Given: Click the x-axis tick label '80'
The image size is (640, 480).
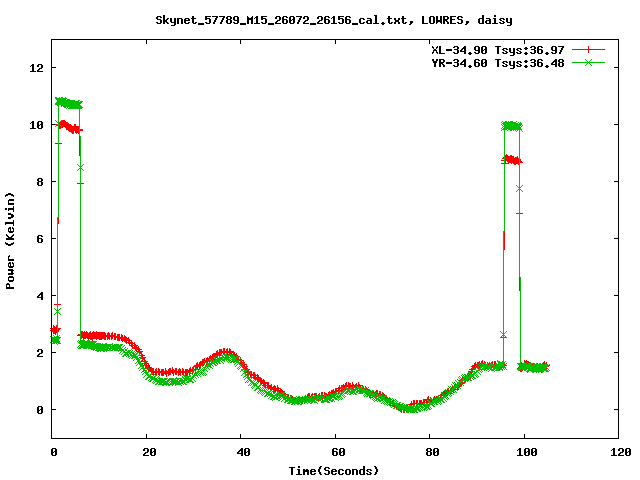Looking at the screenshot, I should 432,452.
